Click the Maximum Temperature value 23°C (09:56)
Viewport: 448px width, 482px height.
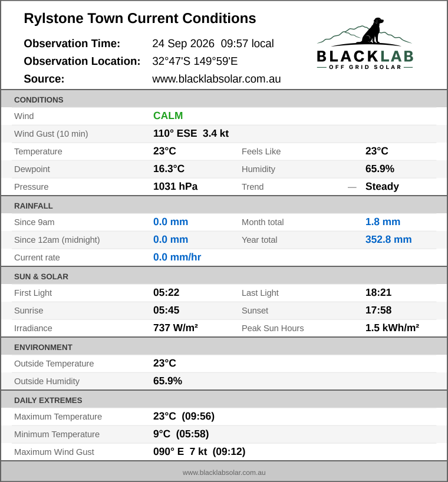coord(184,416)
